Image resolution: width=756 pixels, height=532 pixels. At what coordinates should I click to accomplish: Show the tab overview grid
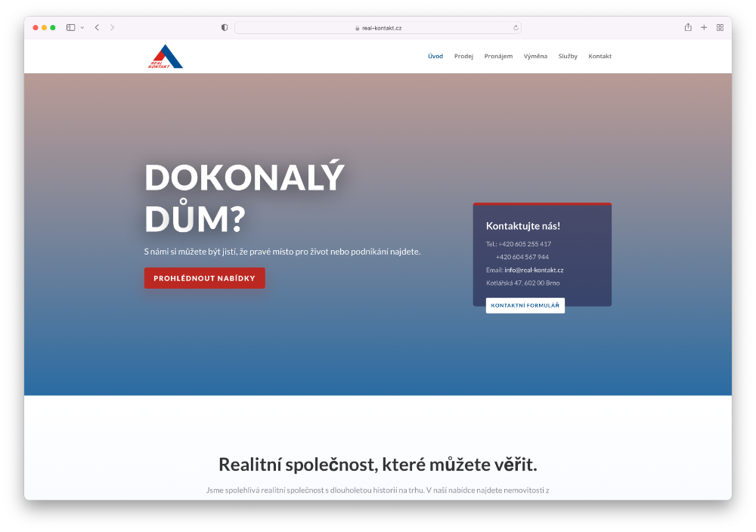coord(720,26)
